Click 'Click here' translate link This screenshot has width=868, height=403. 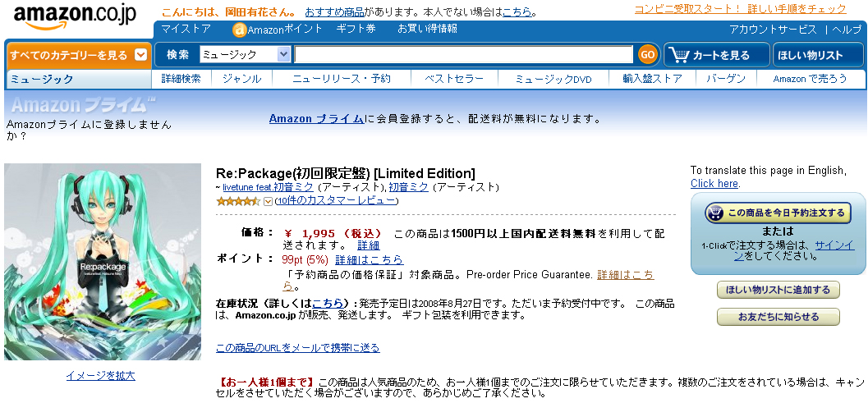click(x=714, y=183)
